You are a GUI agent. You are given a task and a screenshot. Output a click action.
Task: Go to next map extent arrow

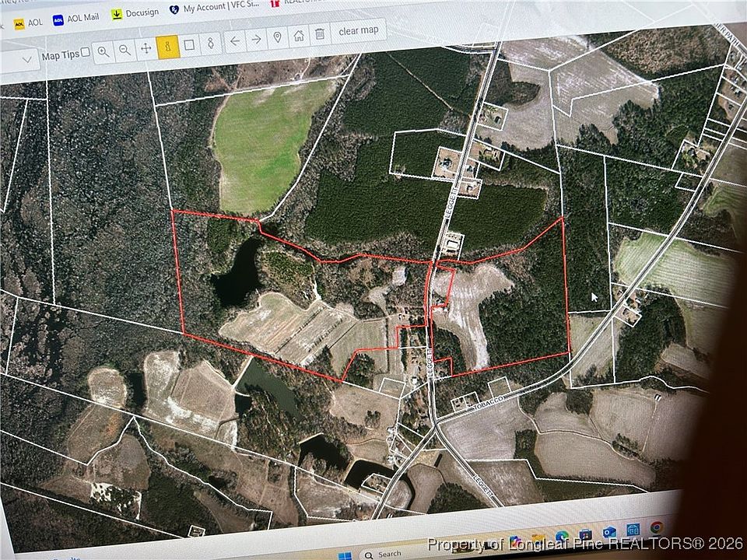(256, 40)
